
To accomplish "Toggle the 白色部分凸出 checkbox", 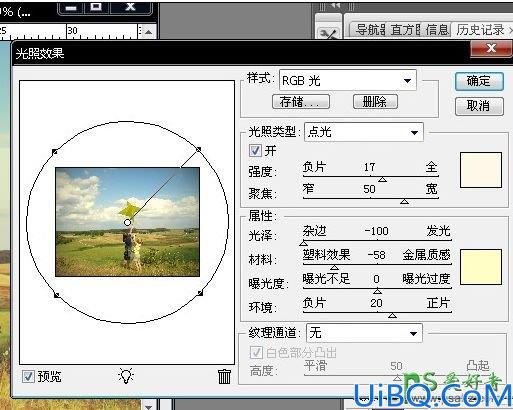I will pos(256,352).
